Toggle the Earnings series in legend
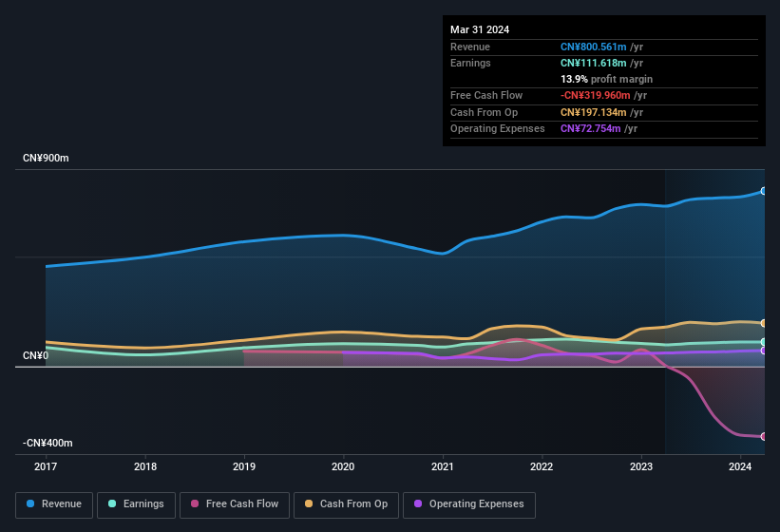Viewport: 780px width, 532px height. tap(136, 503)
